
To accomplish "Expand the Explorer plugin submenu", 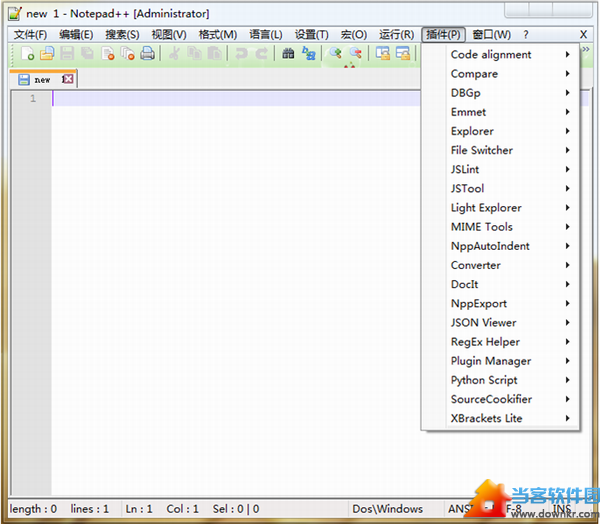I will click(x=501, y=131).
